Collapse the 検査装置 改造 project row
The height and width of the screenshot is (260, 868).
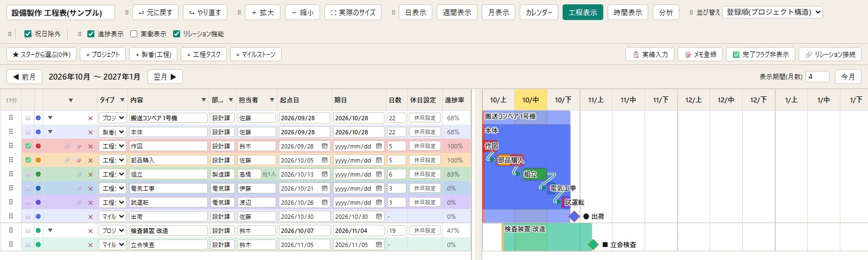(x=50, y=230)
